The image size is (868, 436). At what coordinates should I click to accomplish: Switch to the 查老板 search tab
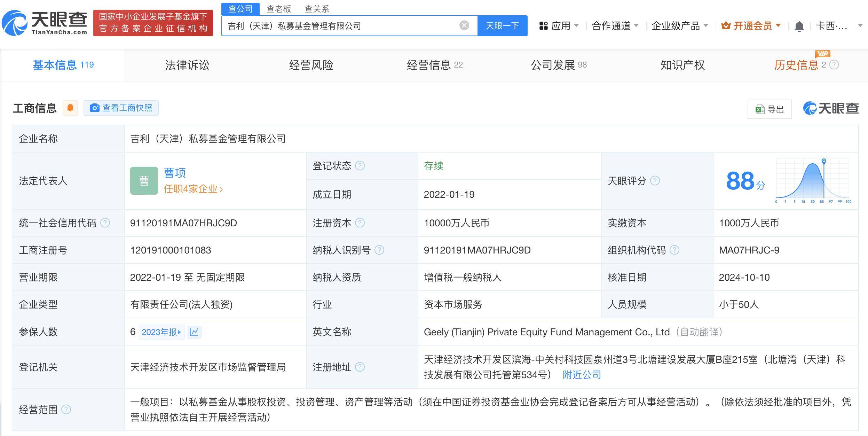(x=278, y=9)
